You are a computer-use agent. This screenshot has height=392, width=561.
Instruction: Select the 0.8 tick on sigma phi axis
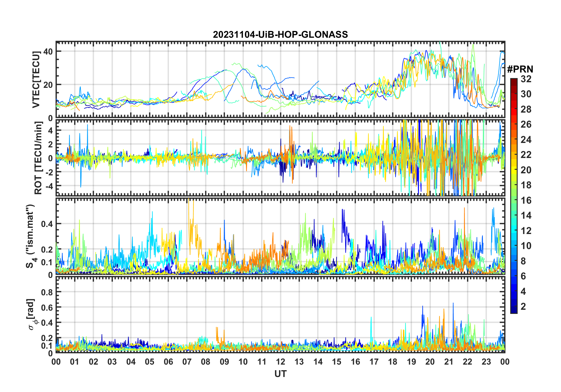click(47, 292)
